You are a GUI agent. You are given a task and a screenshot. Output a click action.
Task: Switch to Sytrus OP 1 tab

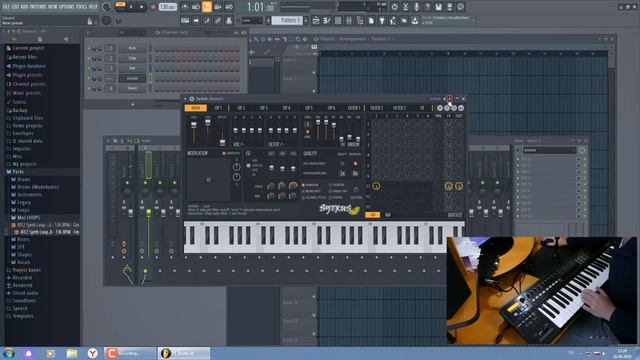click(x=218, y=108)
